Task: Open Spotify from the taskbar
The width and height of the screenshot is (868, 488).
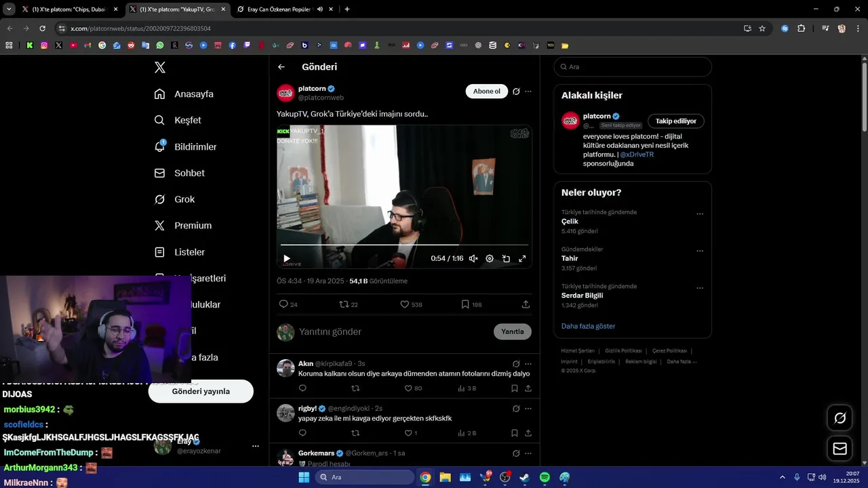Action: pyautogui.click(x=545, y=477)
